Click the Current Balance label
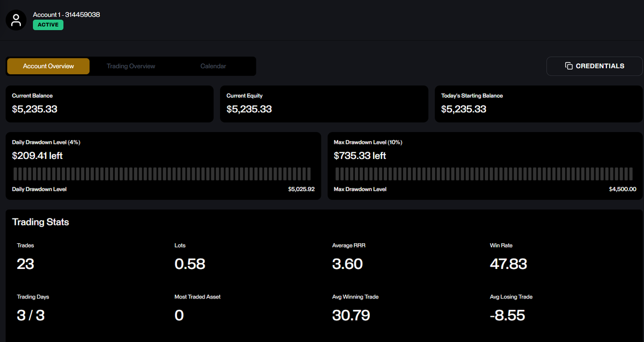This screenshot has height=342, width=644. pos(32,96)
